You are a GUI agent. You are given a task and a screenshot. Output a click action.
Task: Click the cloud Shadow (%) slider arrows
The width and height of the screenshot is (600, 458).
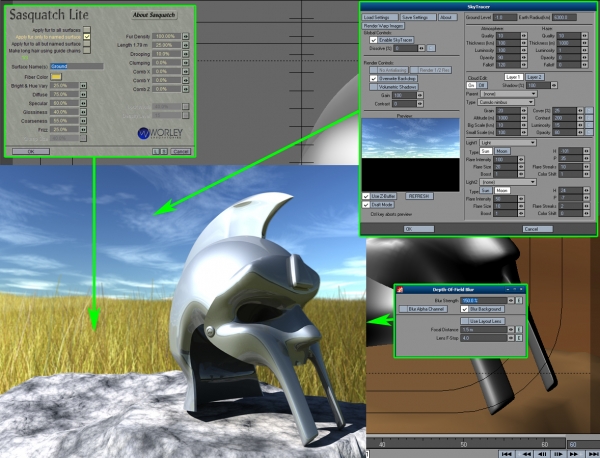click(x=554, y=85)
